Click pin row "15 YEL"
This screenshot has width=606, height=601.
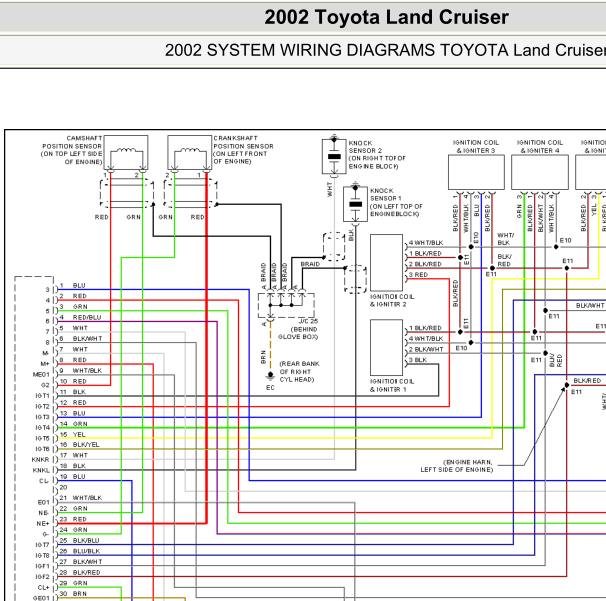point(73,434)
